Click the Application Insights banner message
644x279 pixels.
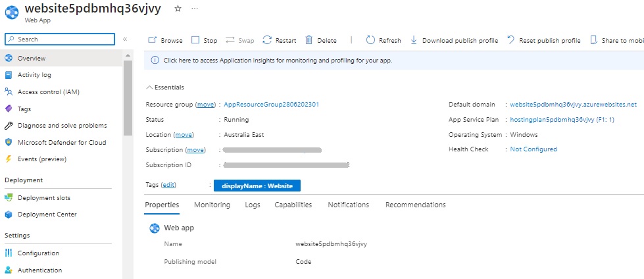tap(278, 61)
